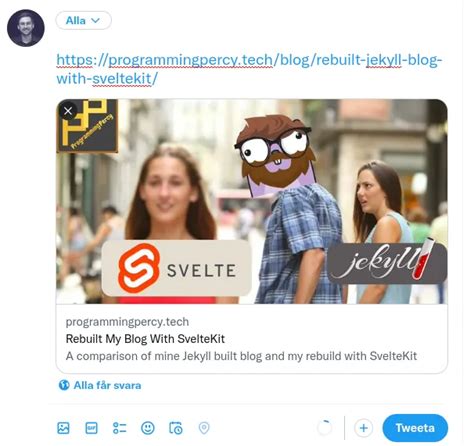The image size is (474, 446).
Task: Remove the link preview card
Action: point(68,111)
